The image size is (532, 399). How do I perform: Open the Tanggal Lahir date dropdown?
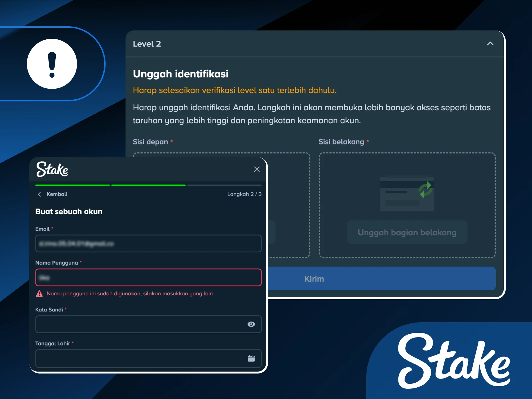tap(251, 358)
